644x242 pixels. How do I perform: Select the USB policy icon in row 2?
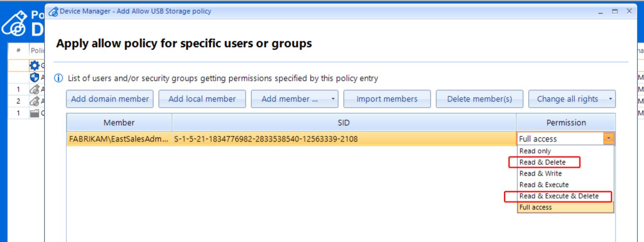click(33, 100)
